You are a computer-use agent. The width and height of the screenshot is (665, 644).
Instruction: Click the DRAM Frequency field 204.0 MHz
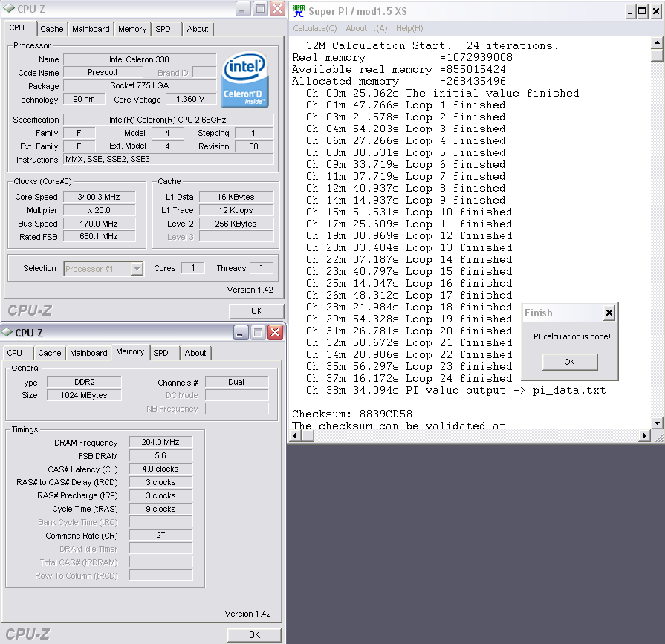tap(160, 442)
